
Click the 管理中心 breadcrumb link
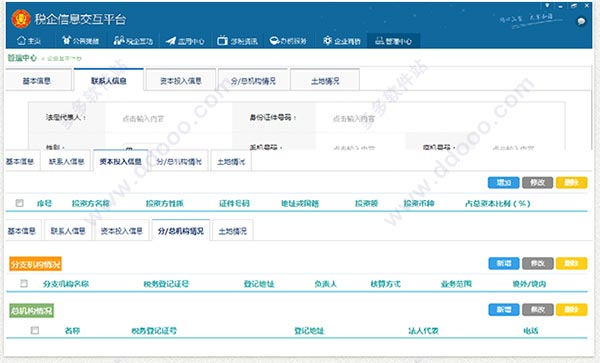coord(22,58)
